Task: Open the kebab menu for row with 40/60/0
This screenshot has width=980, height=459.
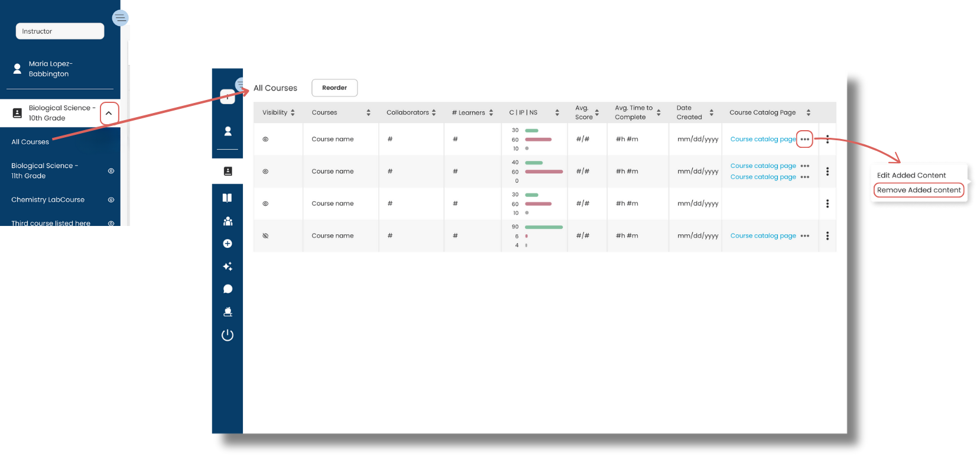Action: pos(828,172)
